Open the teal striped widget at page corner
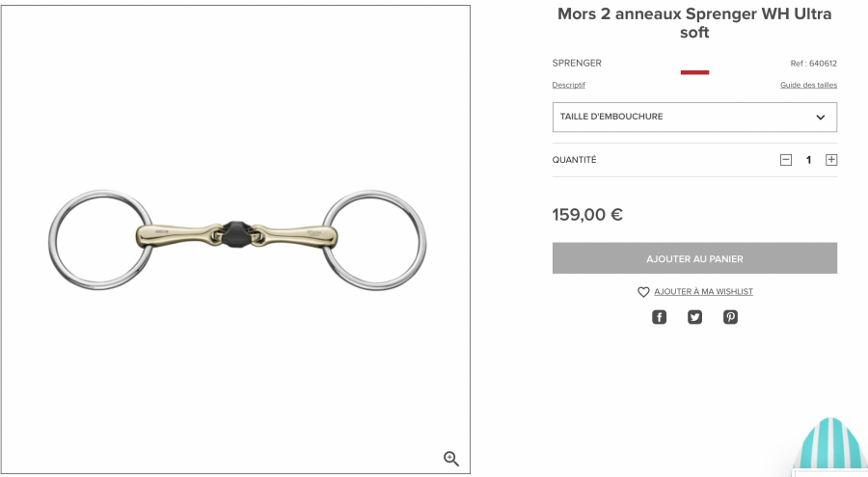This screenshot has width=868, height=477. coord(831,447)
